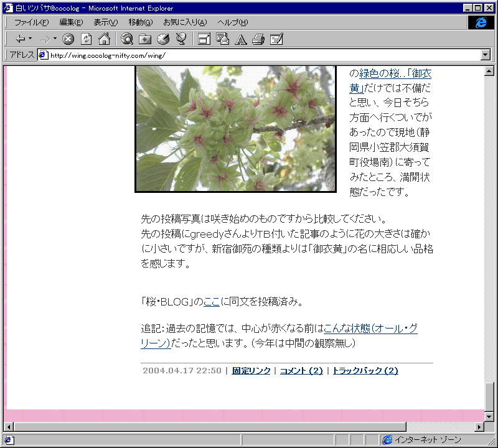Open the Forward button history dropdown arrow

55,39
